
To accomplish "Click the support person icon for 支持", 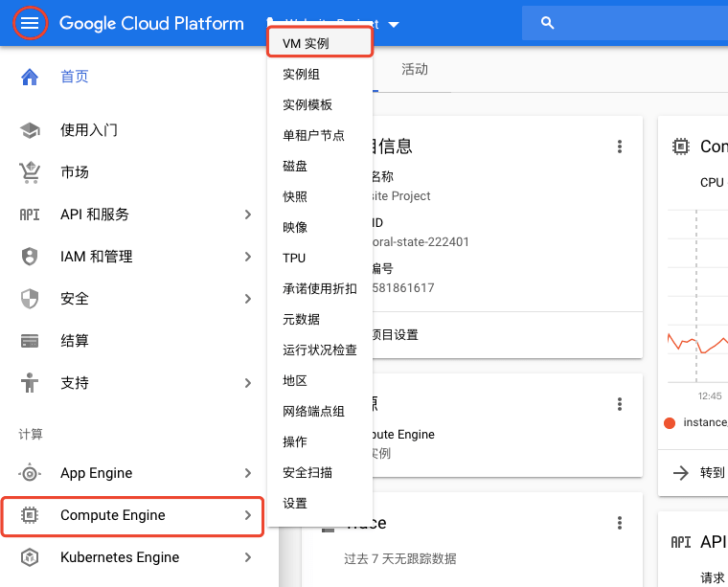I will [x=30, y=383].
